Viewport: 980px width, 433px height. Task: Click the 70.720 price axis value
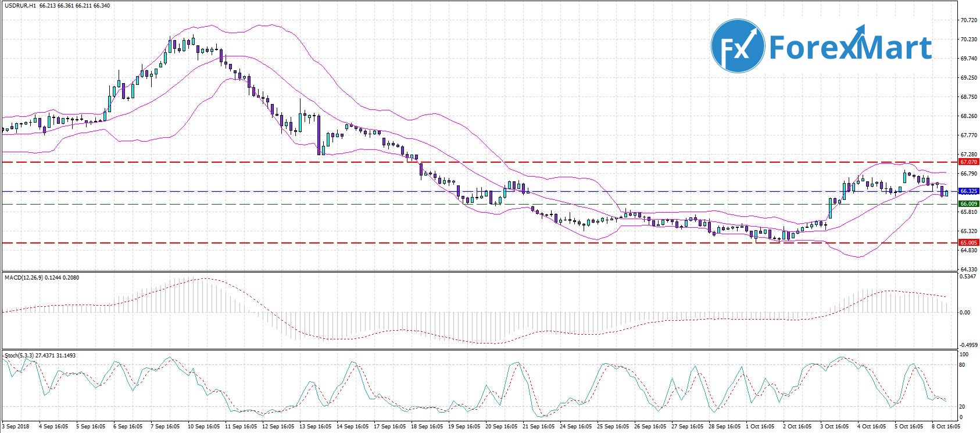(x=968, y=20)
